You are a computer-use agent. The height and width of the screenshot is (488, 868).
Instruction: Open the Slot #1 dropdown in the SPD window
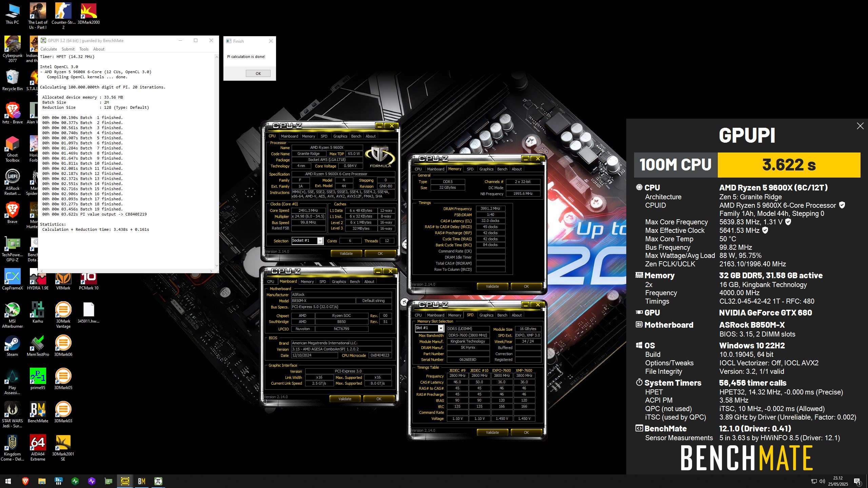[430, 328]
